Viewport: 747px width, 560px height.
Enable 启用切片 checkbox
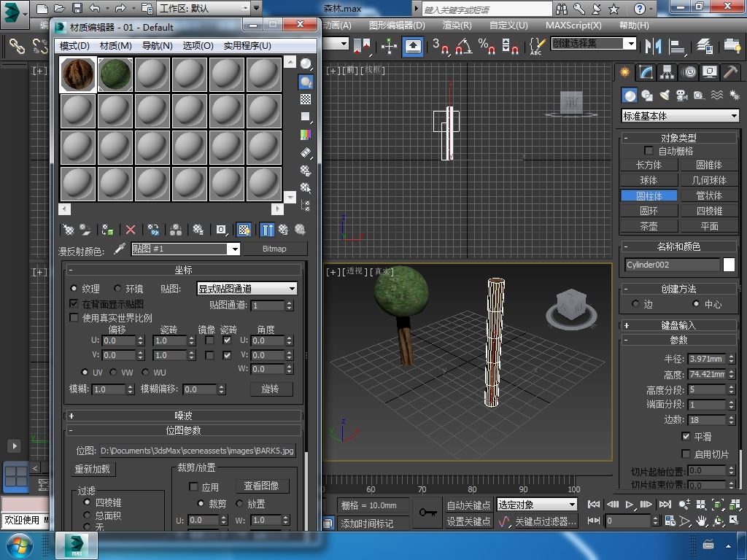pyautogui.click(x=686, y=454)
